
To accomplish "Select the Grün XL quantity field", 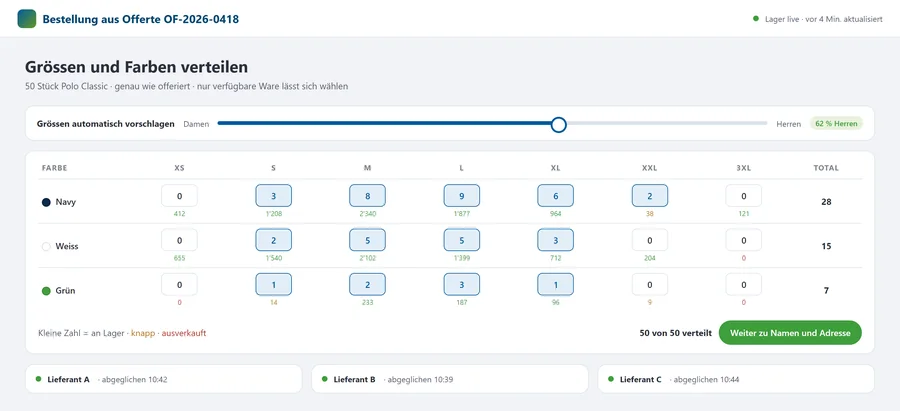I will (556, 284).
